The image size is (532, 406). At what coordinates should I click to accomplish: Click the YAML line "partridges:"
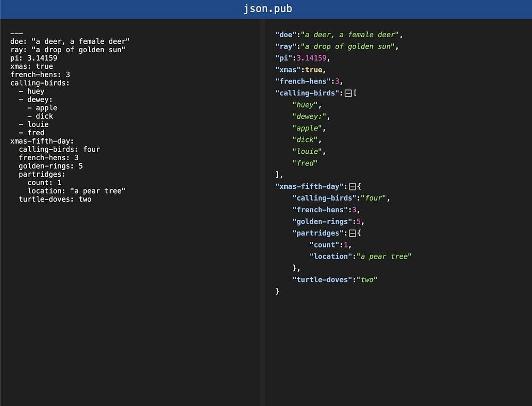pos(42,175)
